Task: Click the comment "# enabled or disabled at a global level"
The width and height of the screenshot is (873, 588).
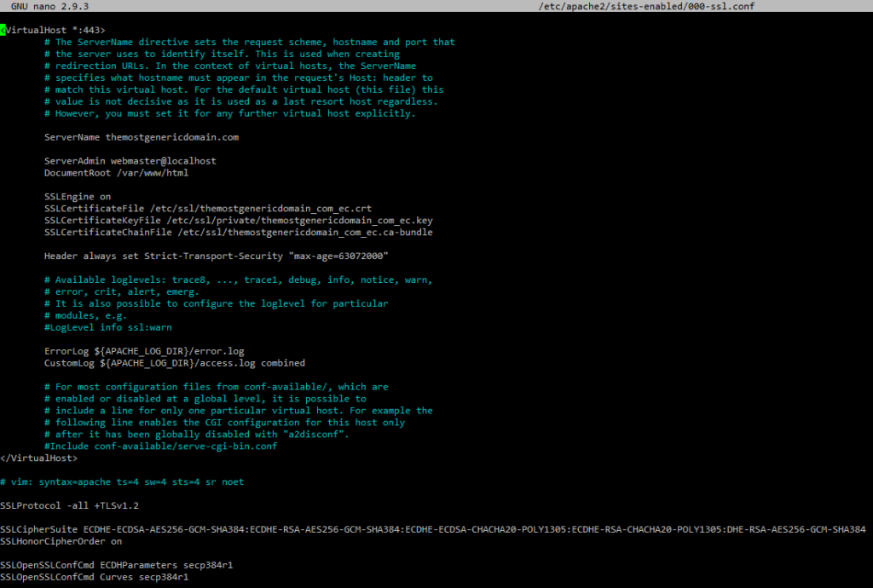Action: [x=205, y=399]
